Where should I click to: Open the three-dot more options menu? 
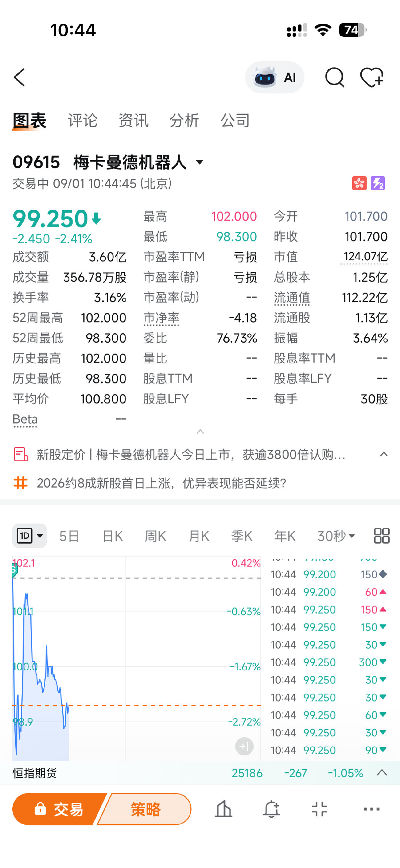coord(371,809)
